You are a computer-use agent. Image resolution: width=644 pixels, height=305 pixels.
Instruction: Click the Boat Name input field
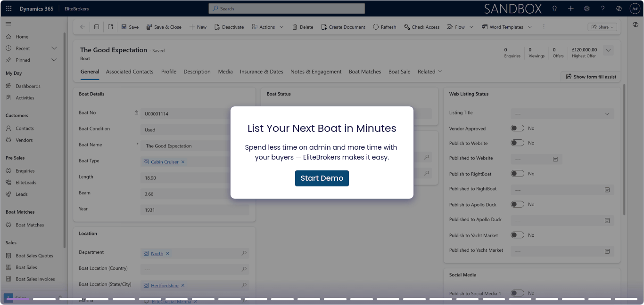[195, 146]
